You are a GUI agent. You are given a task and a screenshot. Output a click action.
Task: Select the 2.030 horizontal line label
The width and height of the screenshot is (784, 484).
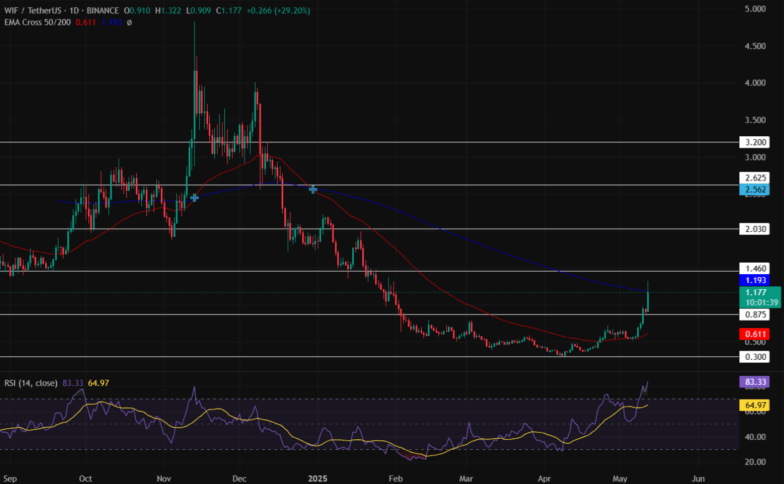click(754, 229)
